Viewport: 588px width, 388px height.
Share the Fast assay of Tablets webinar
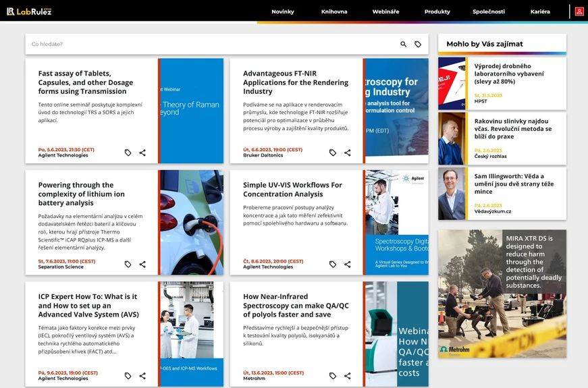click(x=142, y=153)
